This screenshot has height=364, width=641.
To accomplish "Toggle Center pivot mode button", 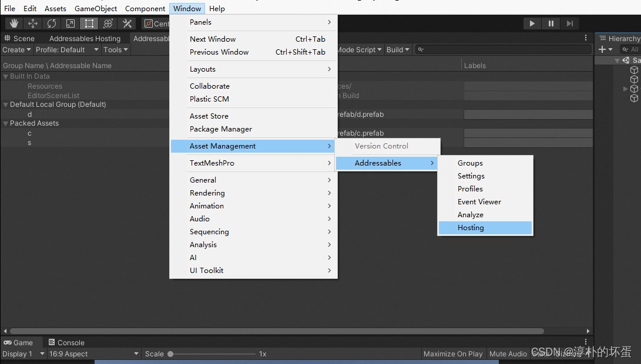I will [x=156, y=23].
